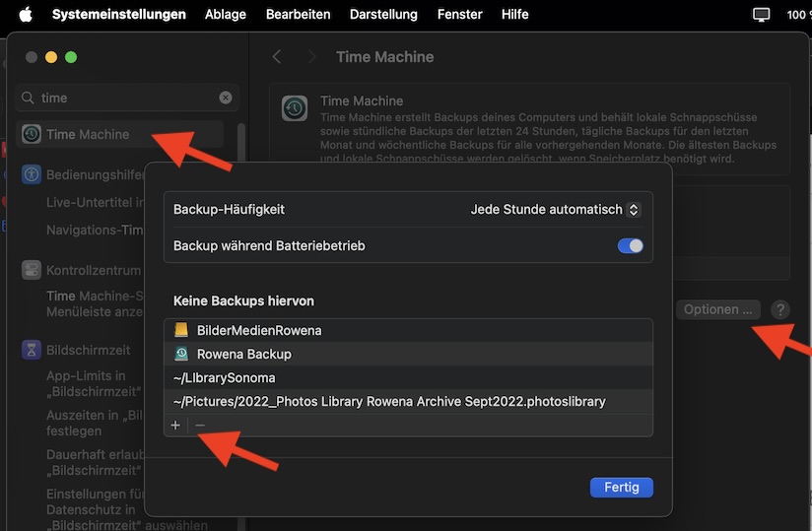The width and height of the screenshot is (812, 531).
Task: Select the Bedienungshilfen sidebar label
Action: pyautogui.click(x=96, y=175)
